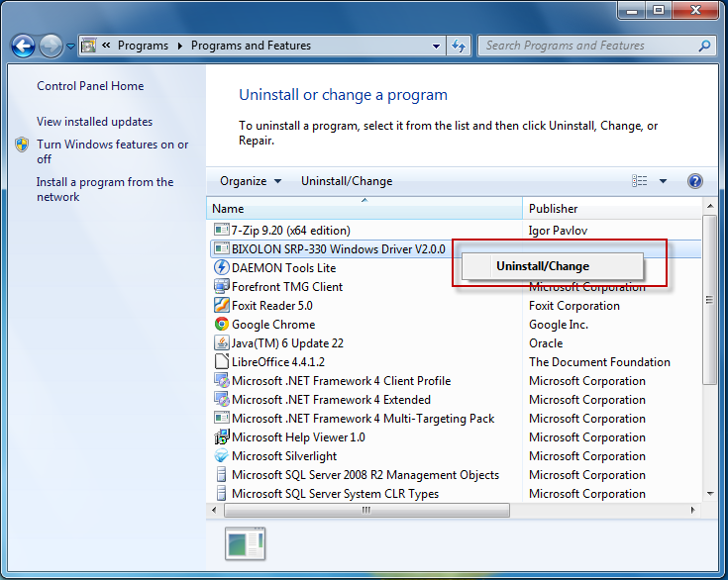
Task: Open the Organize dropdown menu
Action: pos(250,181)
